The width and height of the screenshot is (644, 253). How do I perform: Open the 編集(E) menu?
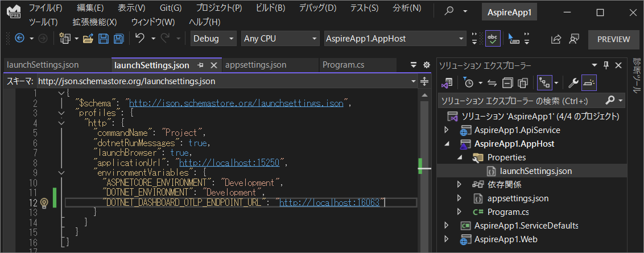90,8
